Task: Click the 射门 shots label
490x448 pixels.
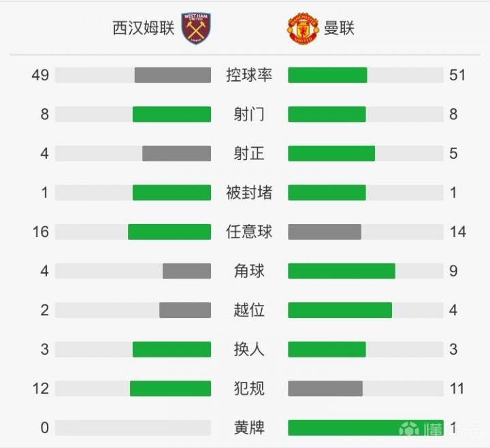Action: pos(249,114)
